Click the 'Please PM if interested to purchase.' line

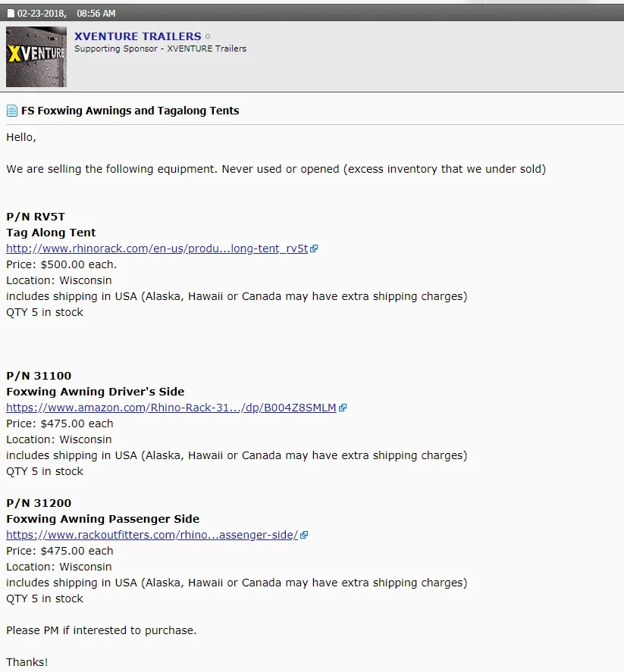(101, 630)
